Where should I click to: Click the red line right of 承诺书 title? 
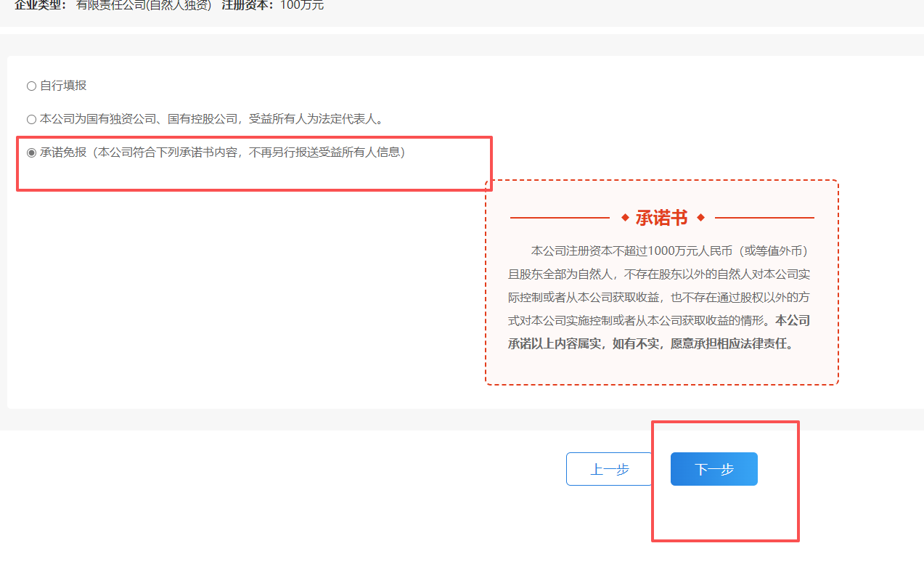pyautogui.click(x=764, y=218)
